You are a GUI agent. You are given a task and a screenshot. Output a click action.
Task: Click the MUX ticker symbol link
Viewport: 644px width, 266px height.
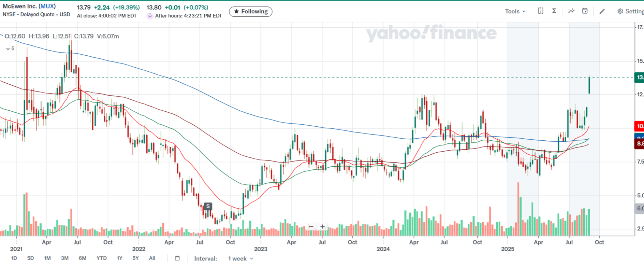click(47, 6)
